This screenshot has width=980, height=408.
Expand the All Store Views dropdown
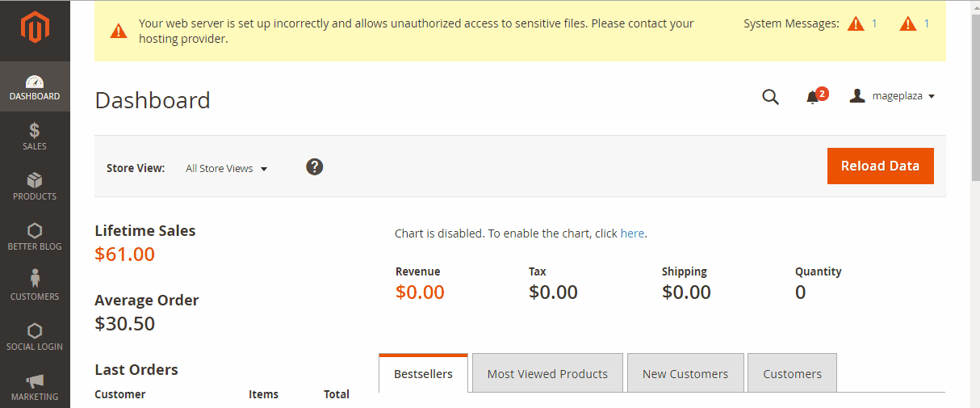pos(226,169)
